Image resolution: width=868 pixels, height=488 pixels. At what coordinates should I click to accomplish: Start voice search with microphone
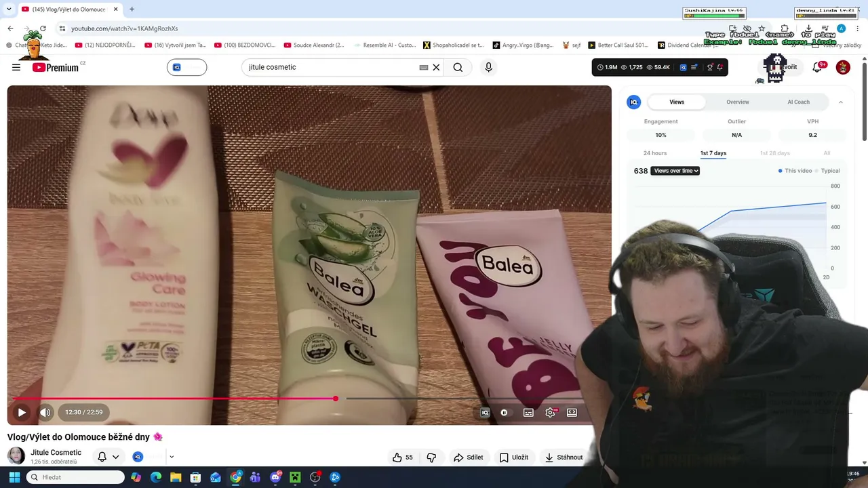[x=488, y=67]
